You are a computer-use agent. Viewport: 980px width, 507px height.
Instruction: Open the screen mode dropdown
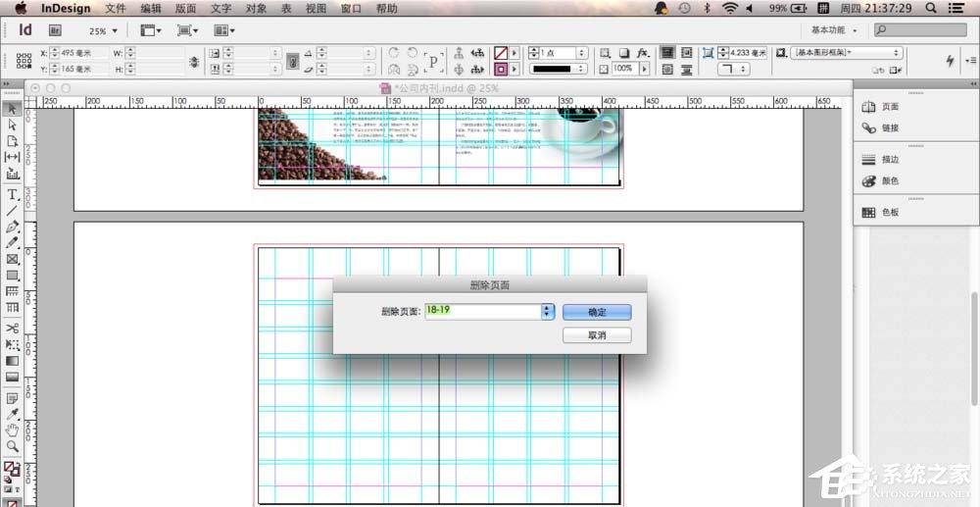point(187,30)
